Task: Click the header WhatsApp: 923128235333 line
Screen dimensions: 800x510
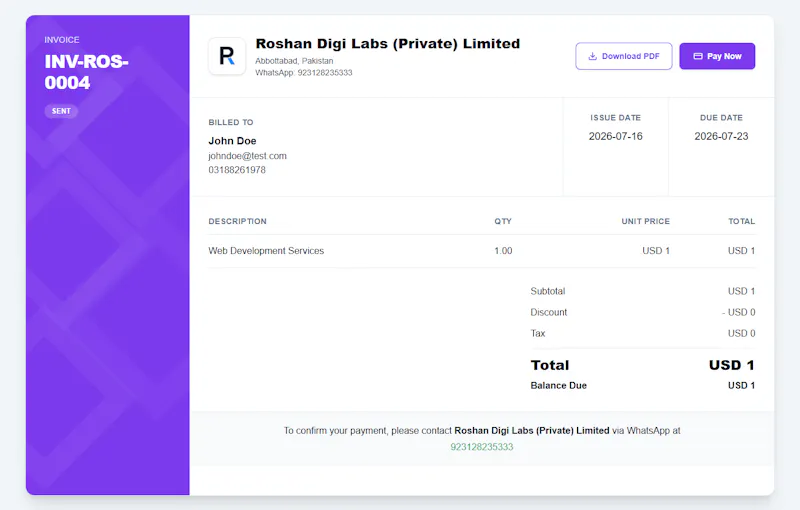Action: pyautogui.click(x=304, y=73)
